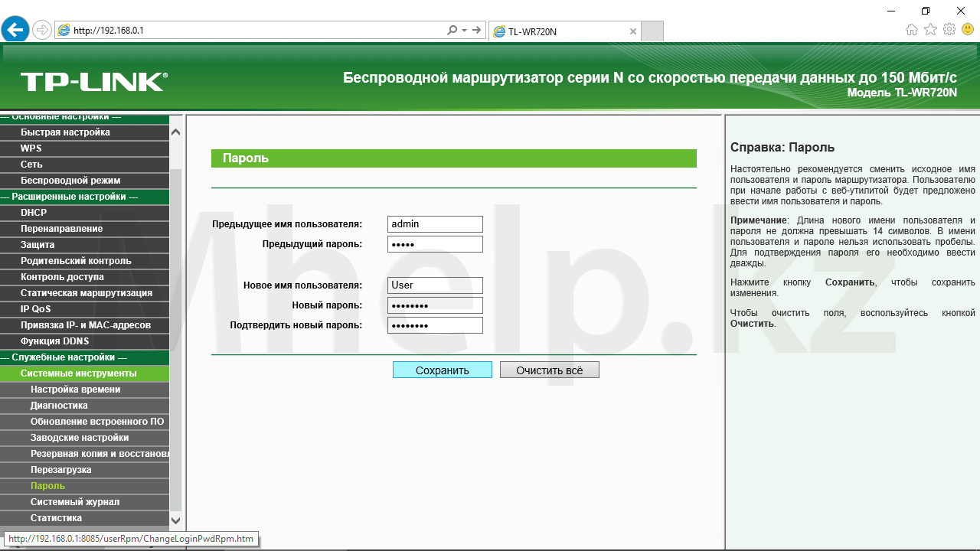The image size is (980, 551).
Task: Open the WPS menu item
Action: pyautogui.click(x=84, y=148)
